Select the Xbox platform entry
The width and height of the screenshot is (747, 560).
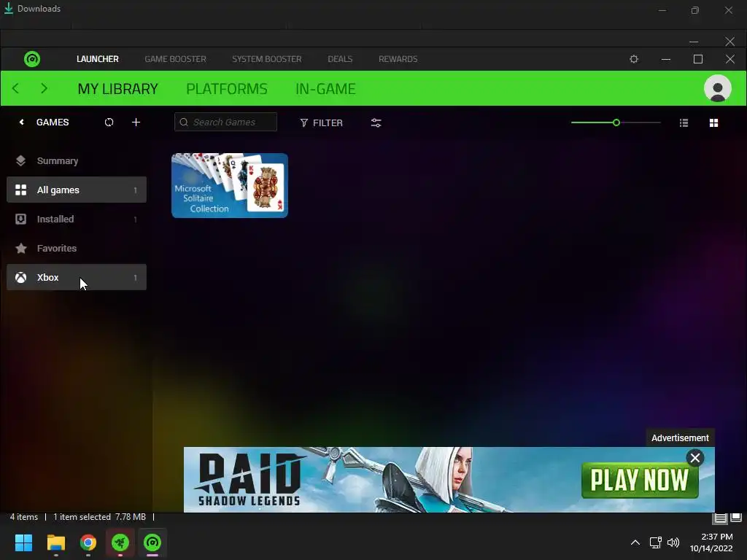(x=76, y=277)
